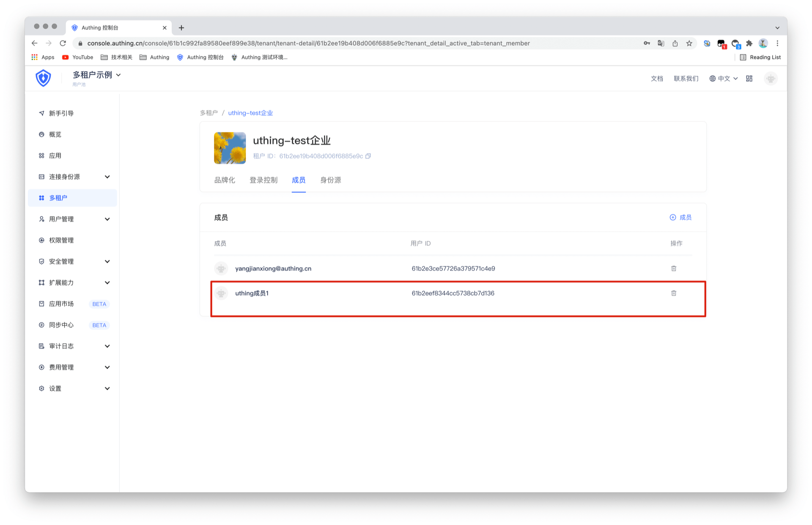Click the user avatar in top-right header
Screen dimensions: 812x525
pos(771,79)
